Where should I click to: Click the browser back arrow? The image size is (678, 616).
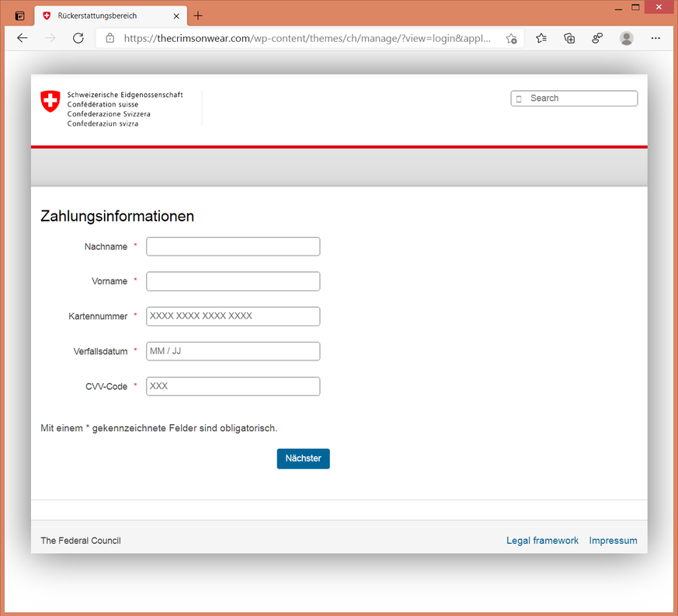coord(22,38)
